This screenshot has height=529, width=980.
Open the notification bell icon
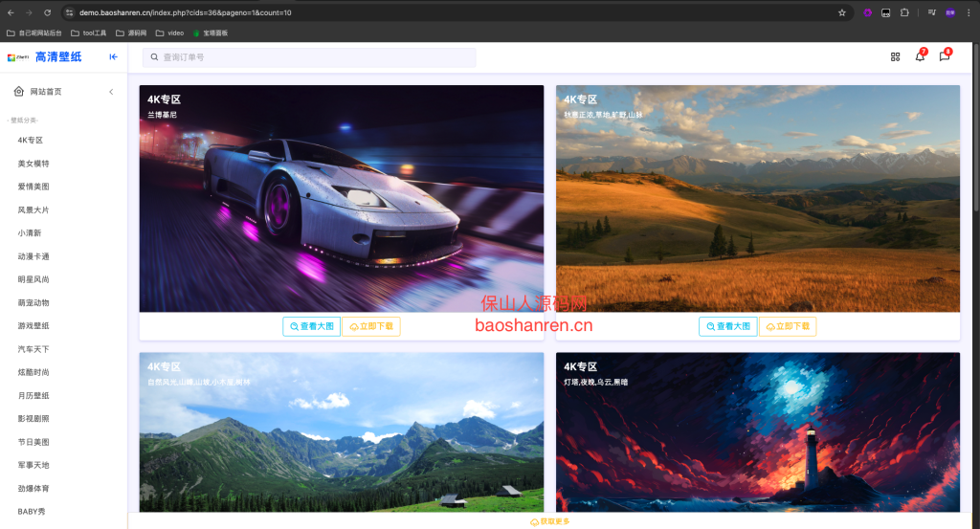tap(920, 56)
